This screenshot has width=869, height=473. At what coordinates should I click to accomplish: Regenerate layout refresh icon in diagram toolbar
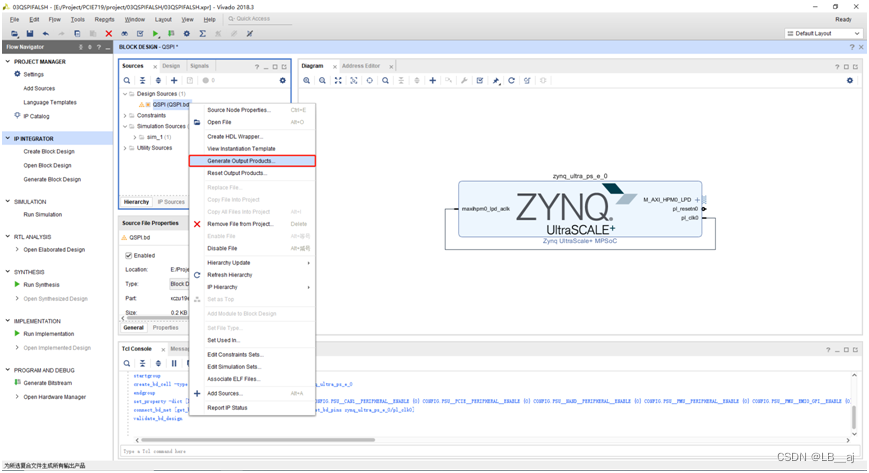(512, 80)
